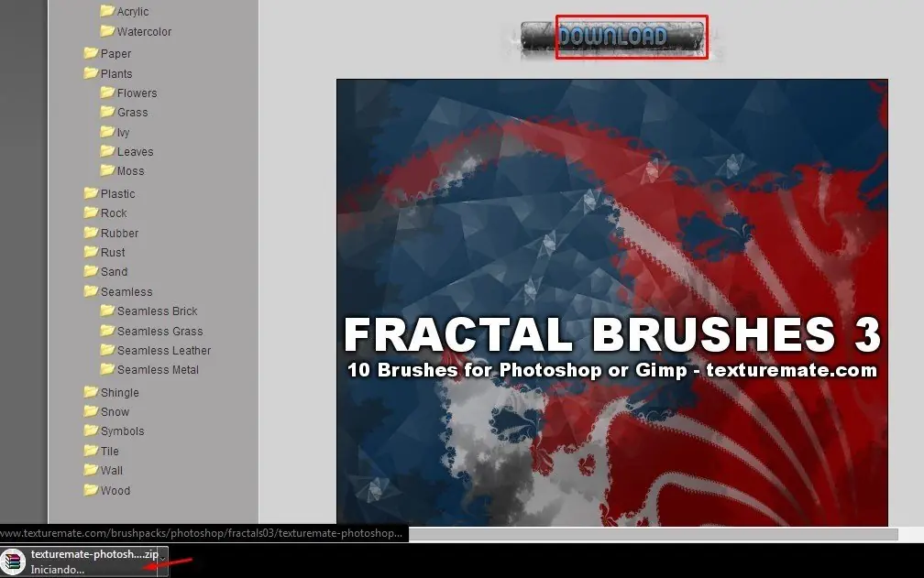Open the download item options arrow
Viewport: 924px width, 578px height.
pos(162,558)
